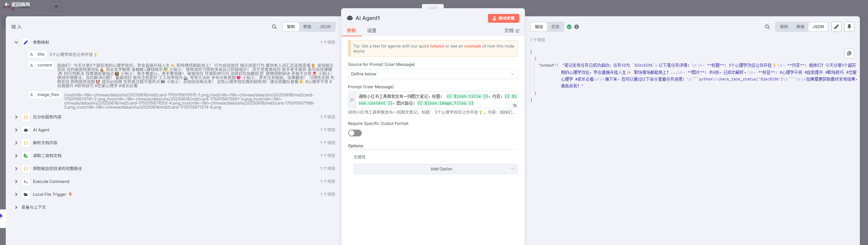This screenshot has width=868, height=245.
Task: Open the example link in tip
Action: coord(473,46)
